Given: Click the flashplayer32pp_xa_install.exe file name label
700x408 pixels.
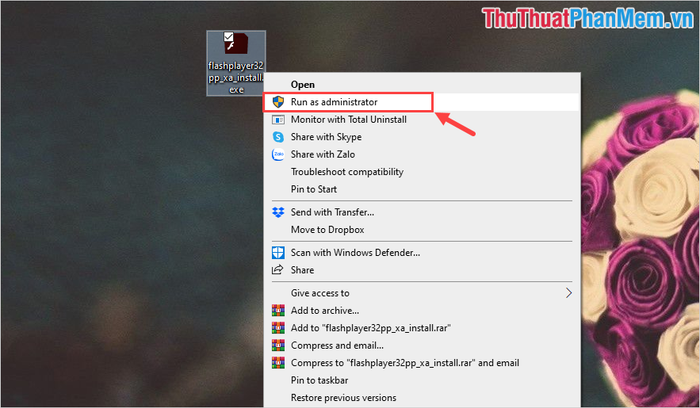Looking at the screenshot, I should pos(236,78).
